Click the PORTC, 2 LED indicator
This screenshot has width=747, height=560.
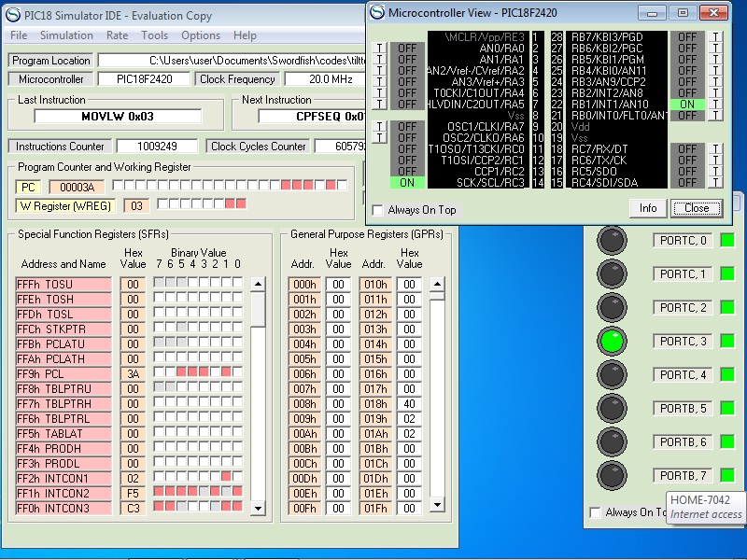[x=612, y=308]
